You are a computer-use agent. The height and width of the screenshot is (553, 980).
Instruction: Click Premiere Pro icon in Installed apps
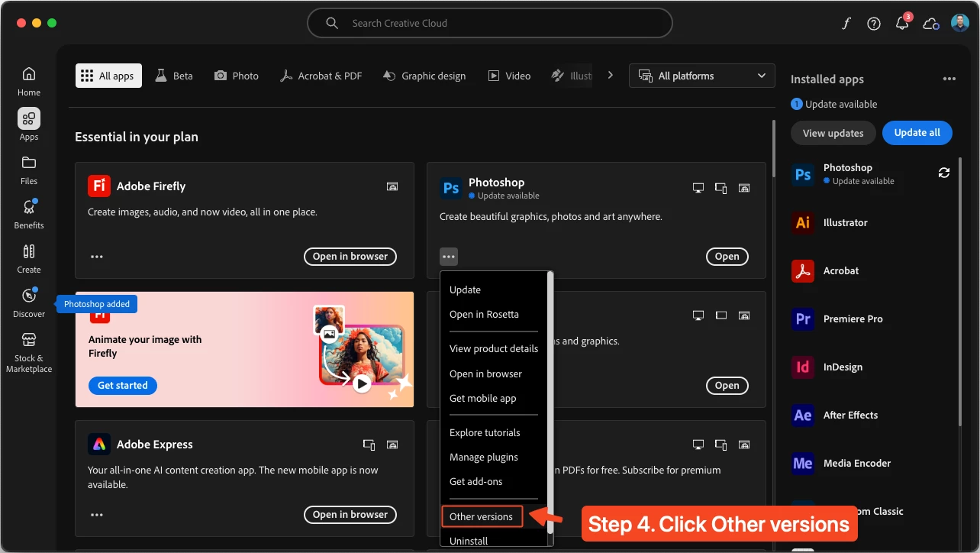coord(803,319)
